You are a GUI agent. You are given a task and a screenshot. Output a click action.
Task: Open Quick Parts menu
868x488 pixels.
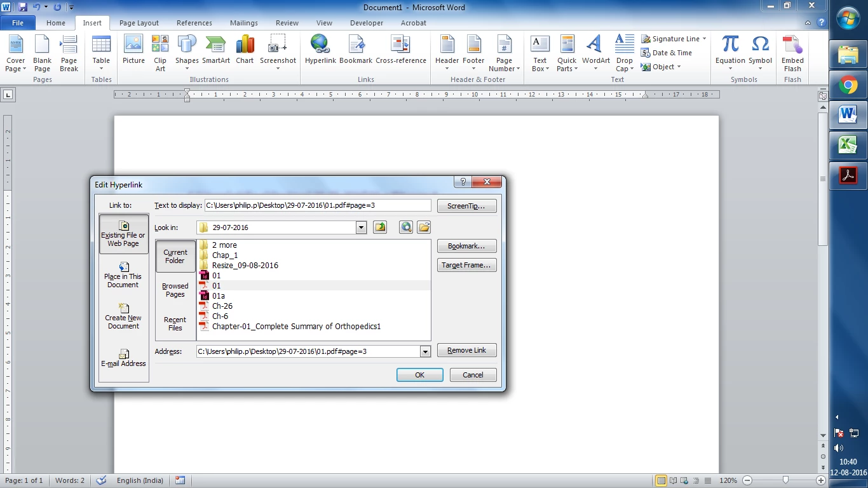click(x=567, y=54)
